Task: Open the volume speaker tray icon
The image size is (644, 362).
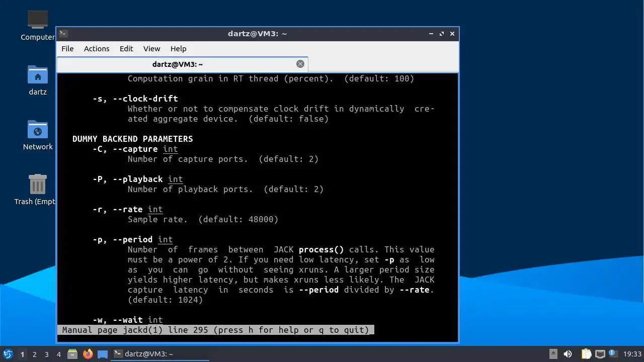Action: coord(568,354)
